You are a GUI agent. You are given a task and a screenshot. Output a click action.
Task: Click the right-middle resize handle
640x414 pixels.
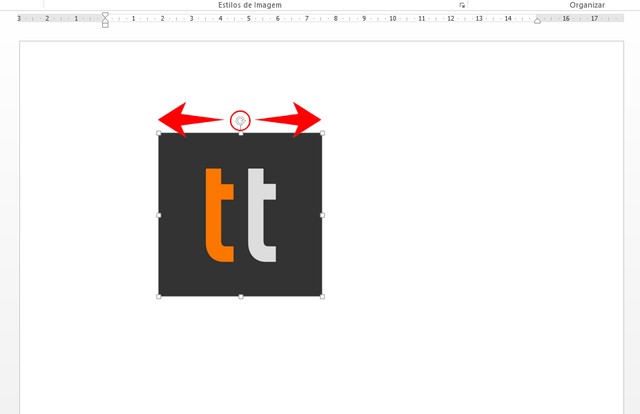[322, 215]
